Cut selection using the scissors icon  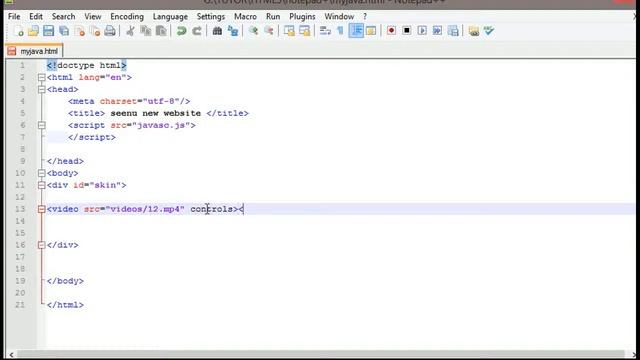[x=130, y=31]
